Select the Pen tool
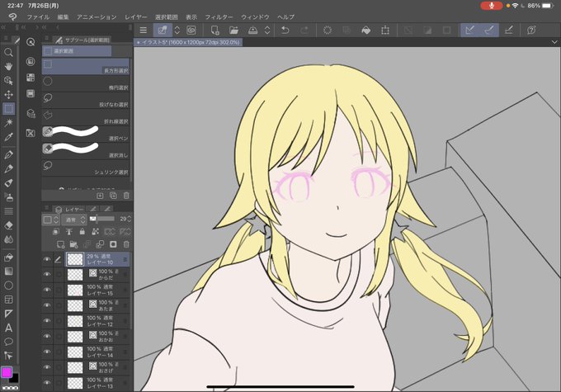This screenshot has width=561, height=392. pyautogui.click(x=8, y=154)
